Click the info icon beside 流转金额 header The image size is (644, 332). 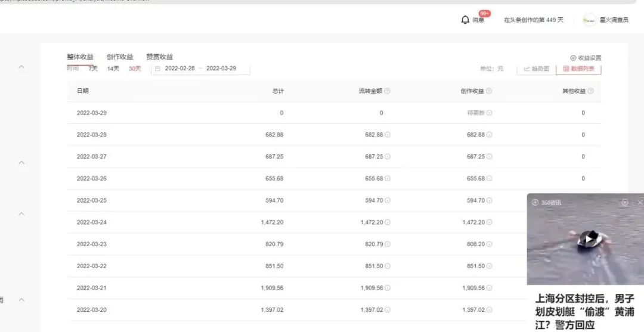point(387,91)
